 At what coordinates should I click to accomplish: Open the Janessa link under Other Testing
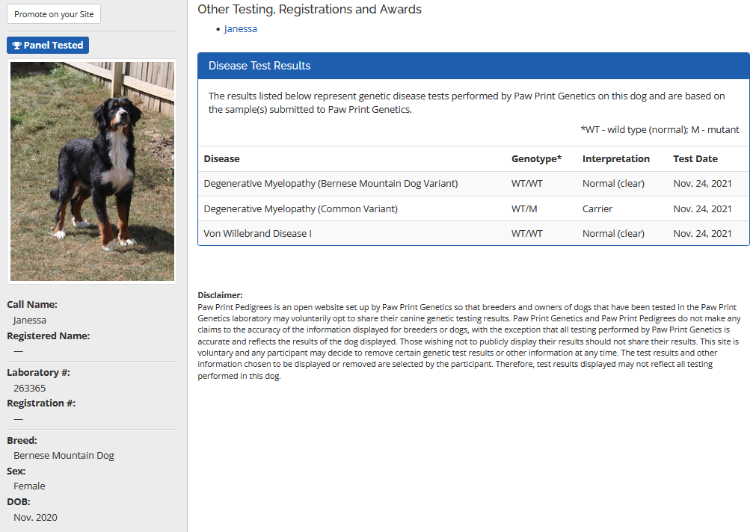pyautogui.click(x=240, y=29)
